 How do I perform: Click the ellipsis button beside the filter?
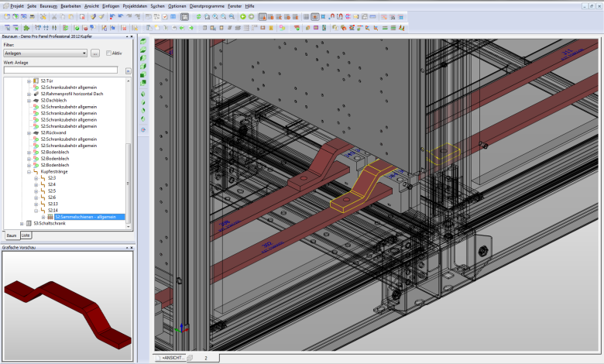(95, 53)
